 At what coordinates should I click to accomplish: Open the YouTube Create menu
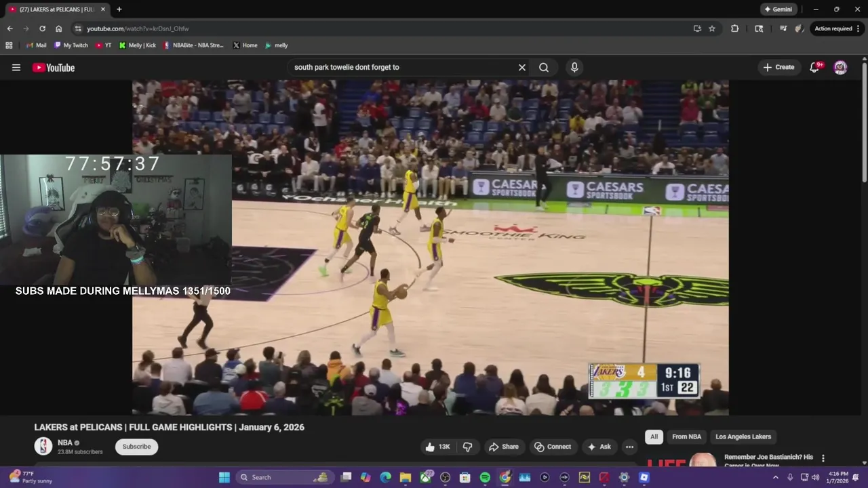778,67
